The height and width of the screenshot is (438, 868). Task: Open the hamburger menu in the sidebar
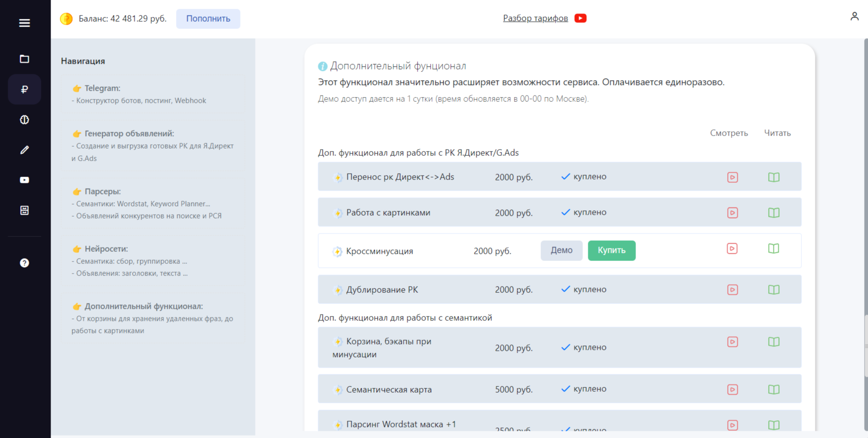25,23
